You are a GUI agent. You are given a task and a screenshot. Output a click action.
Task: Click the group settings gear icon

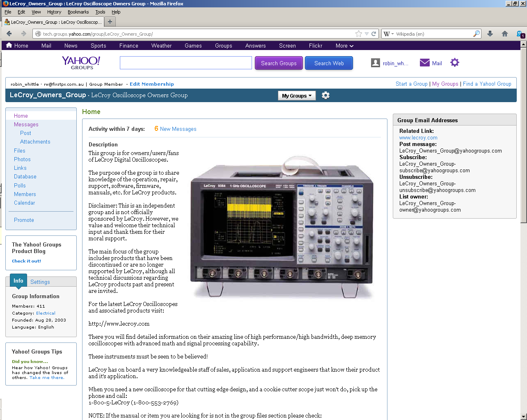point(325,96)
